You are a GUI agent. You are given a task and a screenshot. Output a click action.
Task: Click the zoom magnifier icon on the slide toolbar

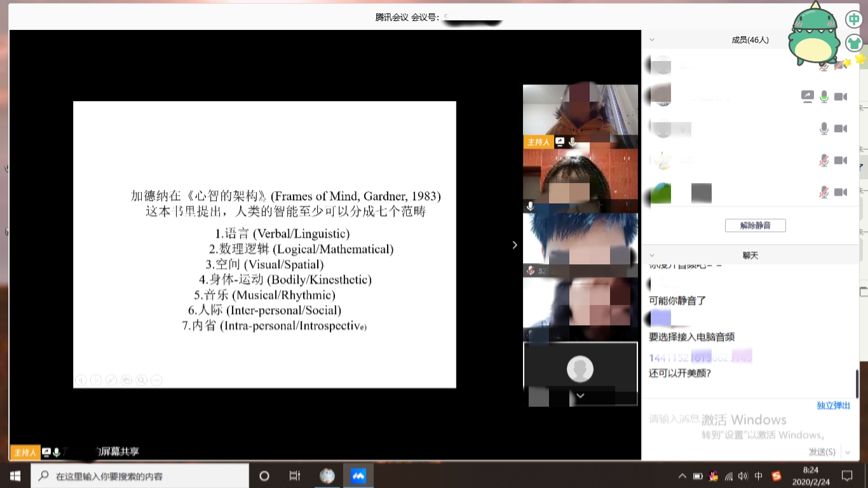pos(141,380)
